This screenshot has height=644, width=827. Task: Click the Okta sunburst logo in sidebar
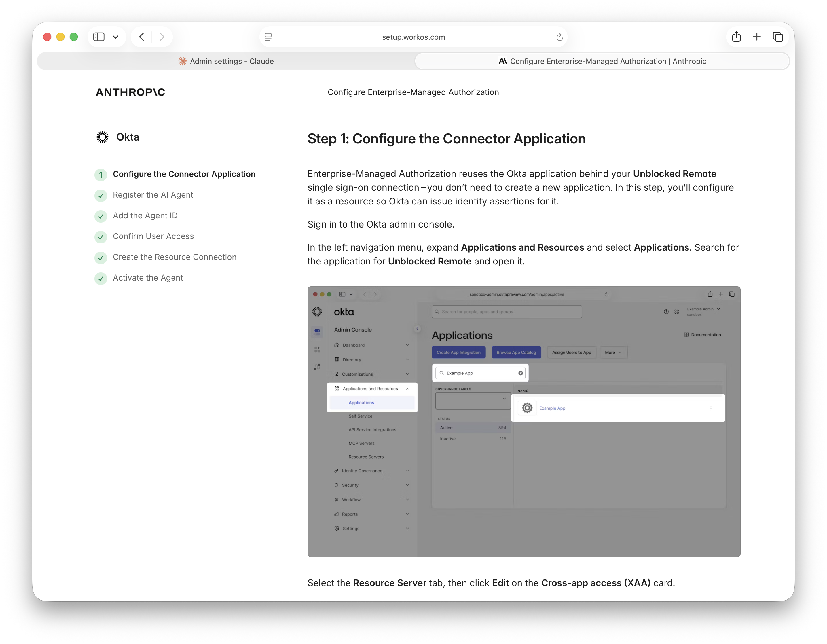click(x=102, y=137)
